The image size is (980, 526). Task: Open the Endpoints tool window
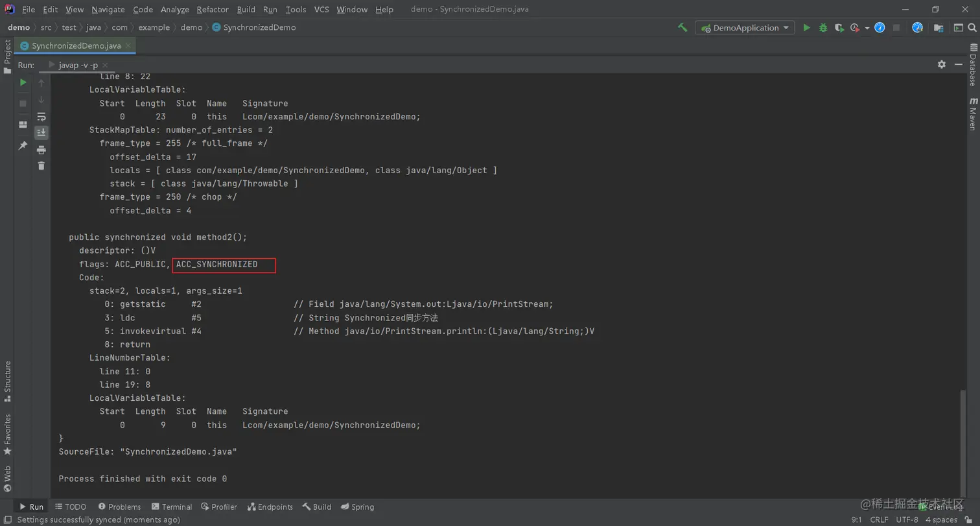(270, 507)
